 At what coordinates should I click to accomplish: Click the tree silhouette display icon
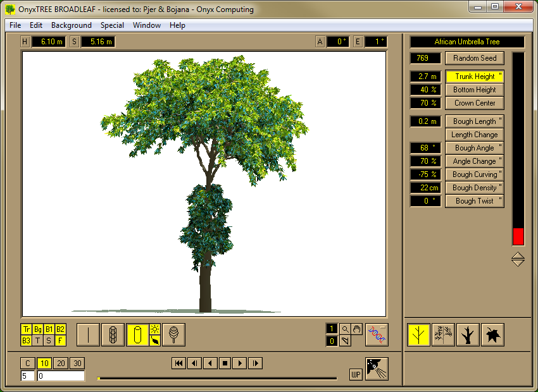coord(173,334)
